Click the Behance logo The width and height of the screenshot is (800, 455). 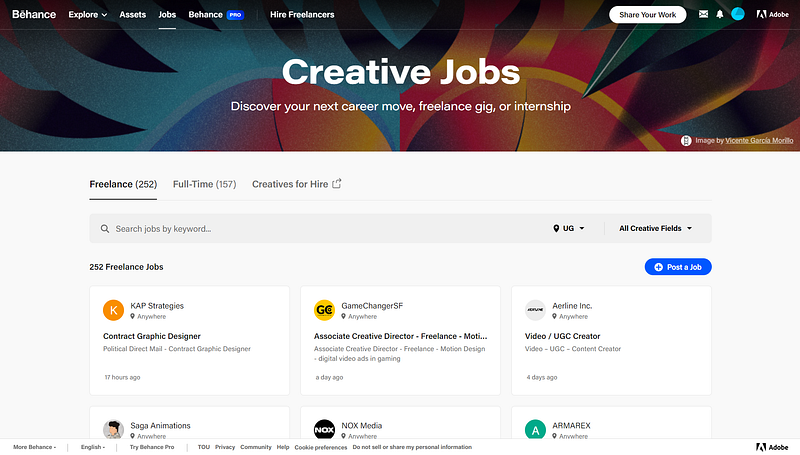click(x=34, y=14)
